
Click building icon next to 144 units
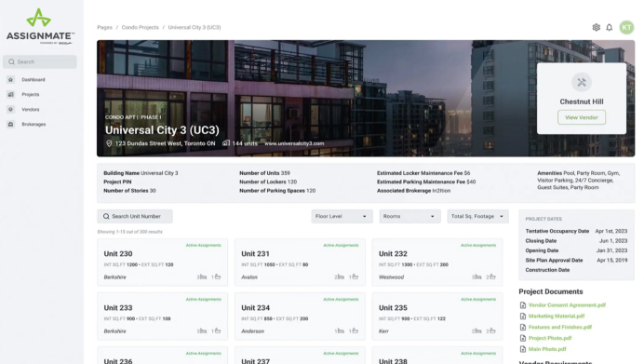click(226, 143)
